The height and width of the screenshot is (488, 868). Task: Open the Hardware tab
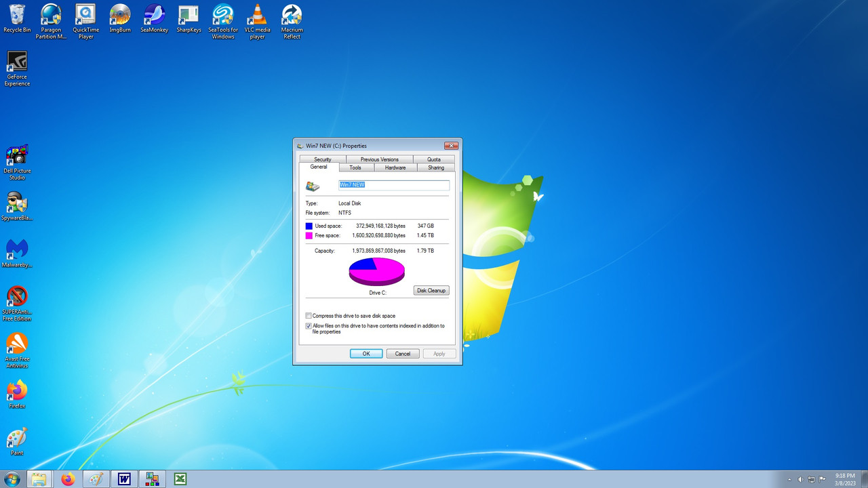pos(395,167)
